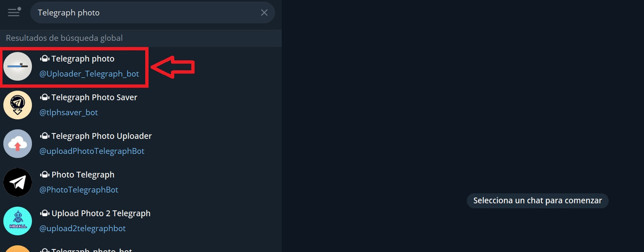Select the Telegraph photo bot result
The width and height of the screenshot is (644, 252).
(141, 67)
